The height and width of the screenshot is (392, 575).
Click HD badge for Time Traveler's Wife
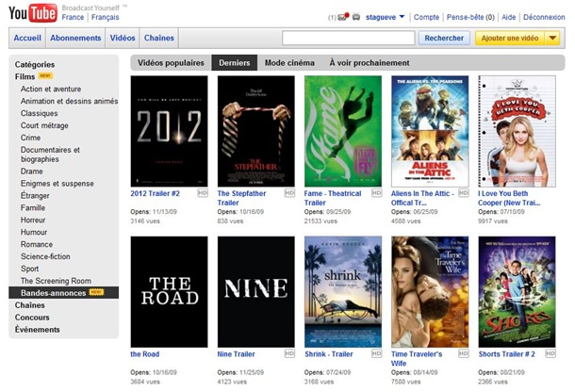tap(464, 353)
